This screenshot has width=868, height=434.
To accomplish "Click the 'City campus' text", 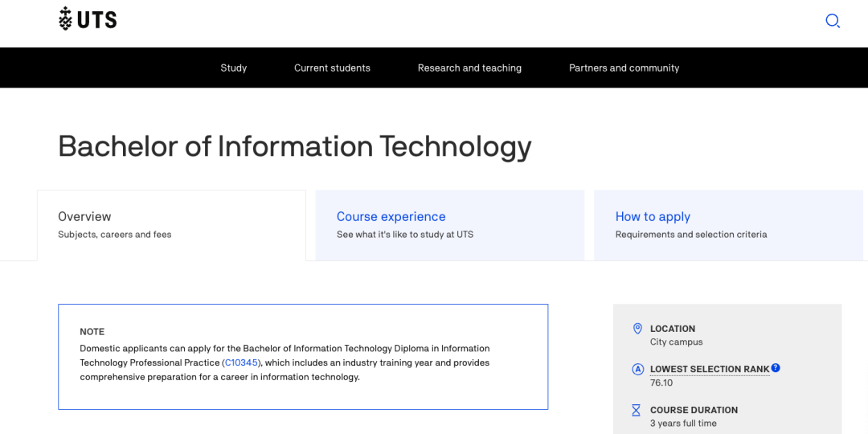I will point(677,342).
